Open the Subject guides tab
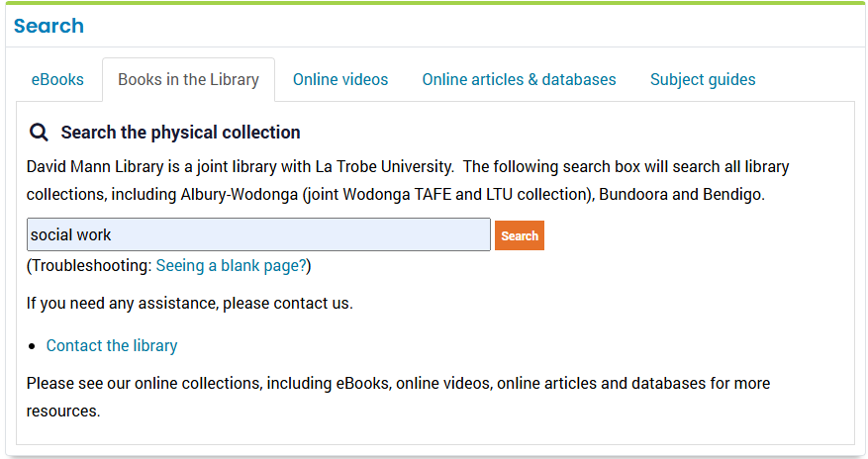The height and width of the screenshot is (459, 868). pyautogui.click(x=703, y=80)
